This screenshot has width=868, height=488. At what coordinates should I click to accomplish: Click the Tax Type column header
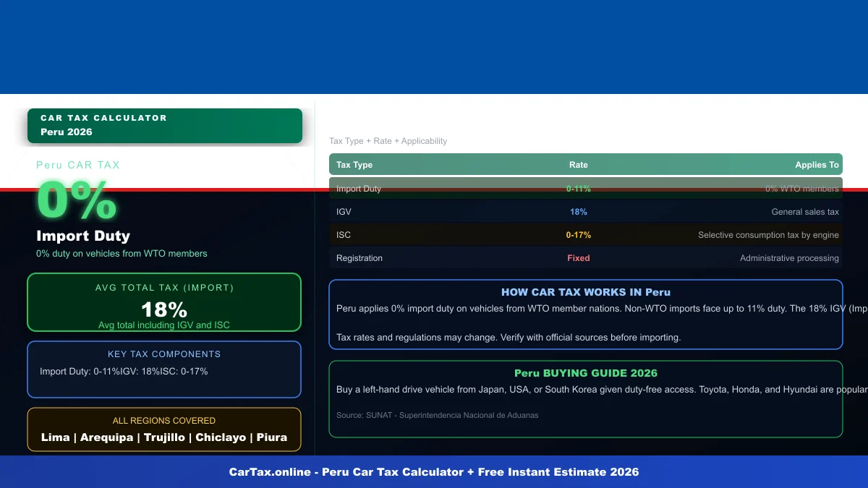354,165
